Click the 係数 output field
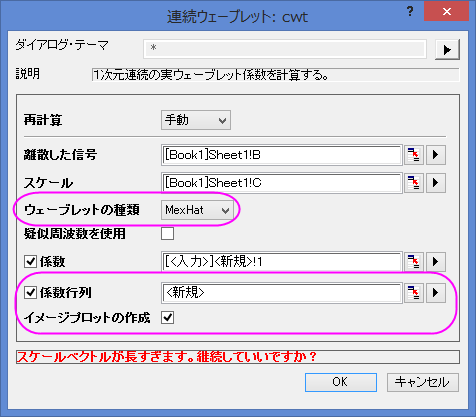 point(282,262)
